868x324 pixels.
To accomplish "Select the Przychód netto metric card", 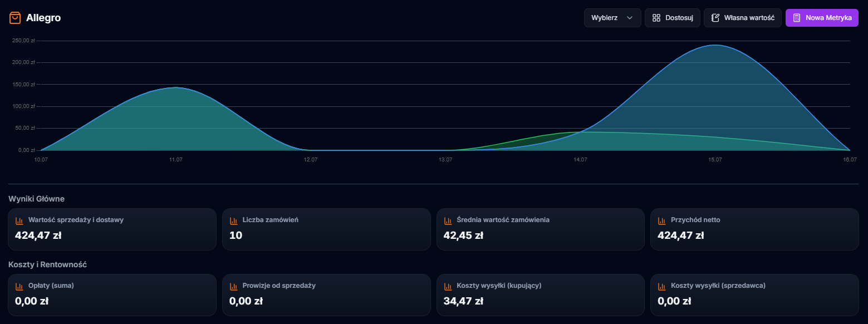I will tap(754, 229).
